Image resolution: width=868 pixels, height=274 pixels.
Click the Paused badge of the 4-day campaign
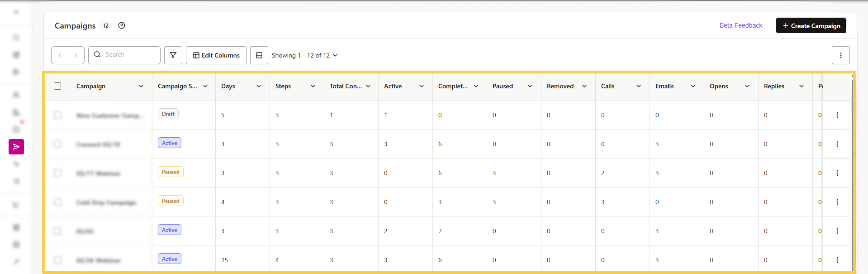(x=171, y=201)
